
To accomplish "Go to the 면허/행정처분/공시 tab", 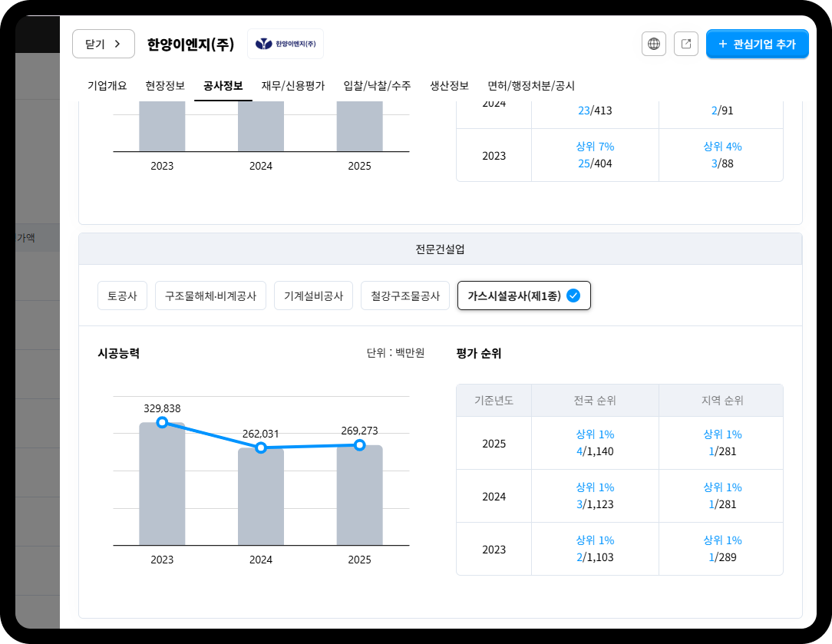I will pos(531,85).
